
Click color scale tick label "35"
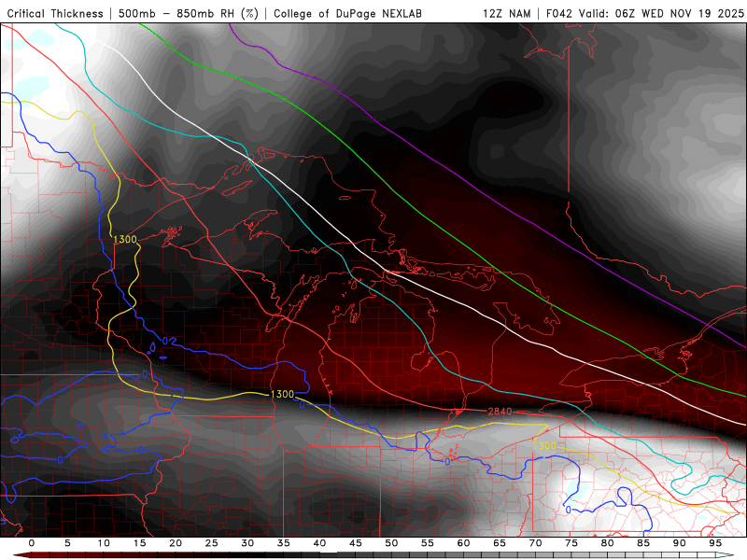tap(284, 543)
